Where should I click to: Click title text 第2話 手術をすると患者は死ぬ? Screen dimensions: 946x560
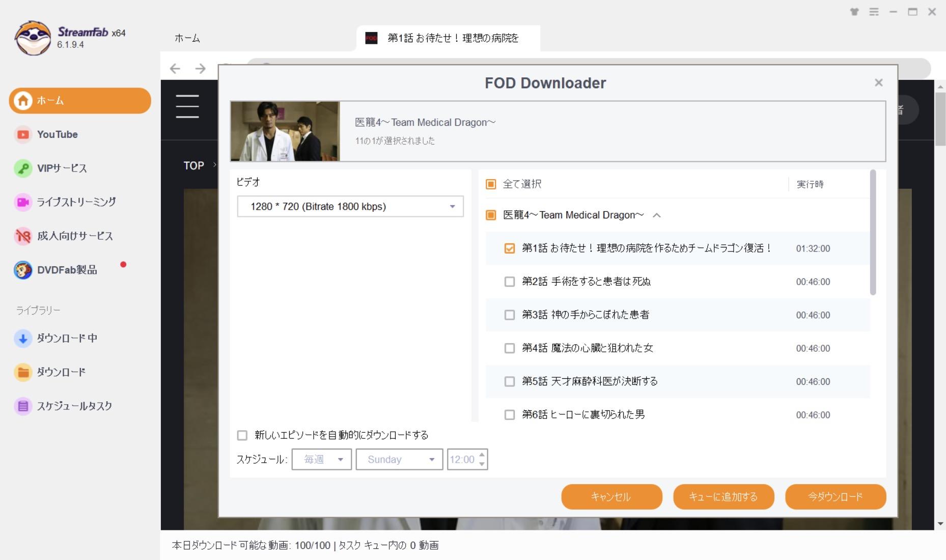[x=586, y=282]
